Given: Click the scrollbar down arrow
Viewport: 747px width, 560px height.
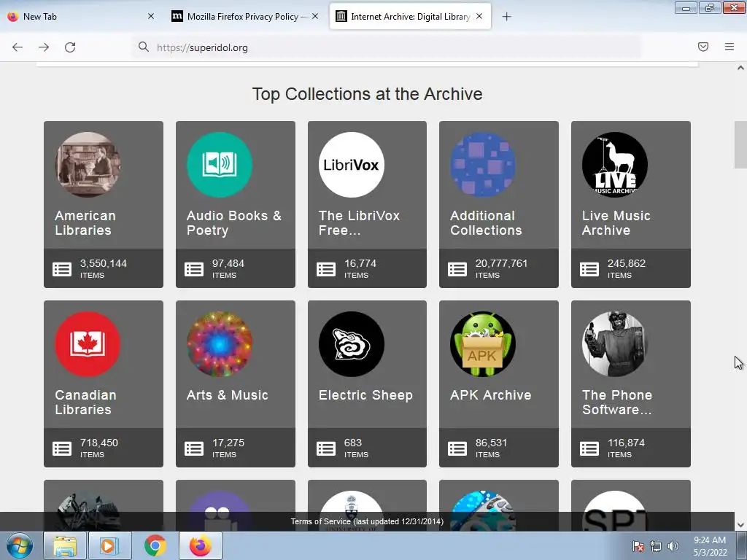Looking at the screenshot, I should (740, 525).
